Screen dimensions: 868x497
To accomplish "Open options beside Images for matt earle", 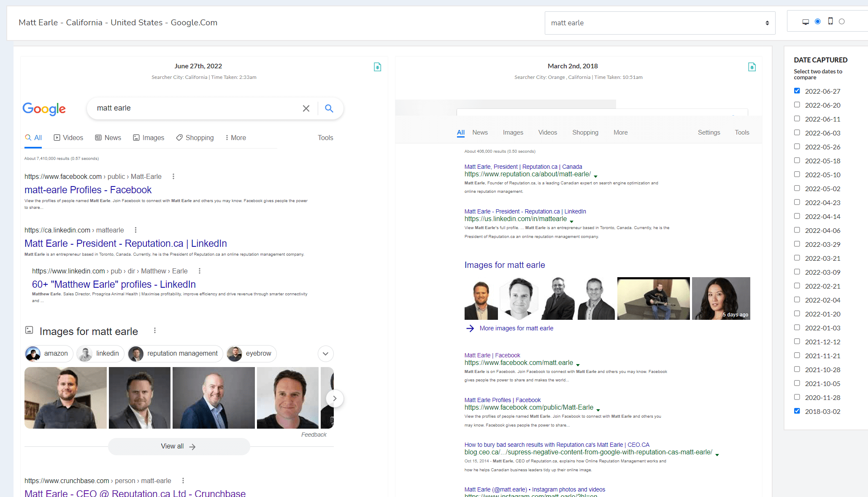I will [x=155, y=330].
